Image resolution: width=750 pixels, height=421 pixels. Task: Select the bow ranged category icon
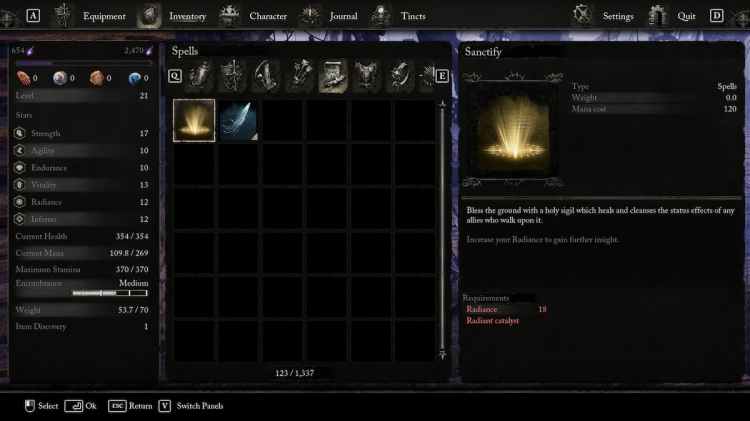[266, 75]
